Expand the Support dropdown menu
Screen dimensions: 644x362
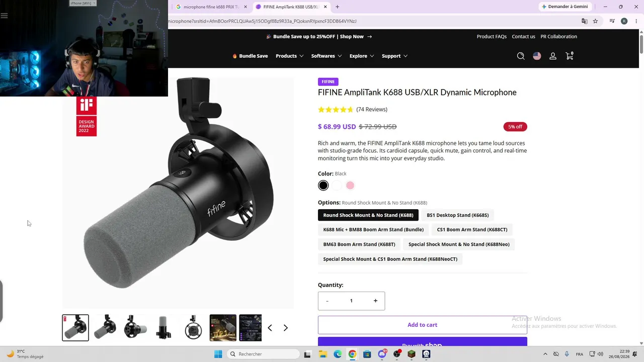coord(394,56)
